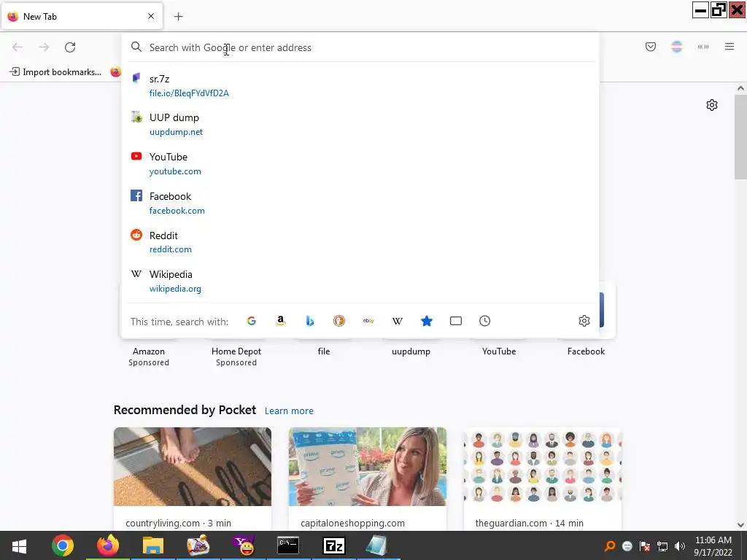Open a new tab with plus button

pos(179,17)
